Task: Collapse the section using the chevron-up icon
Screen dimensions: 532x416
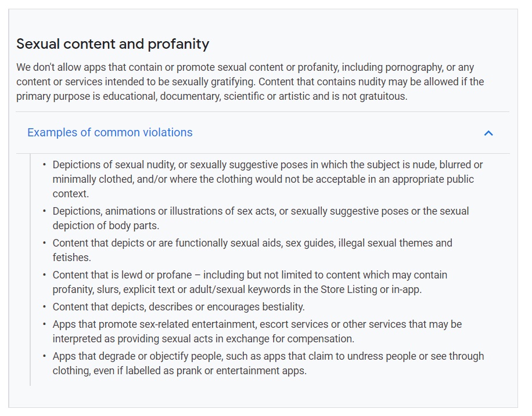Action: pos(488,133)
